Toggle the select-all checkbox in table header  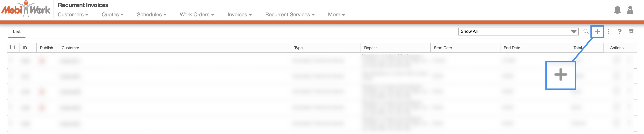click(x=13, y=47)
